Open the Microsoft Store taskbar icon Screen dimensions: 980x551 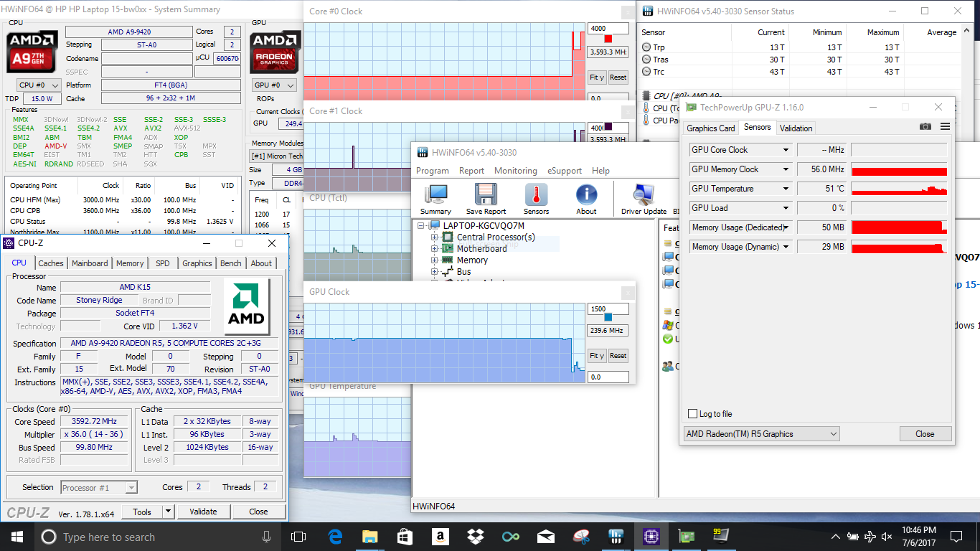coord(405,537)
